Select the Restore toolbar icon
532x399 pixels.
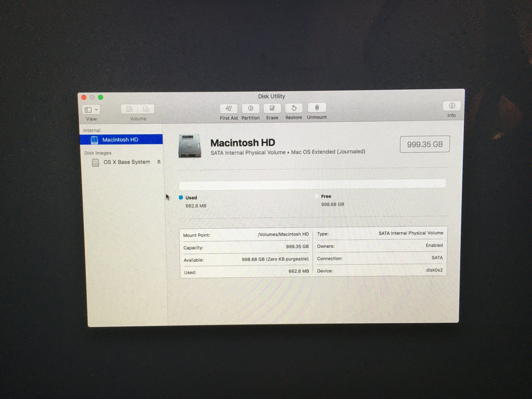coord(294,108)
